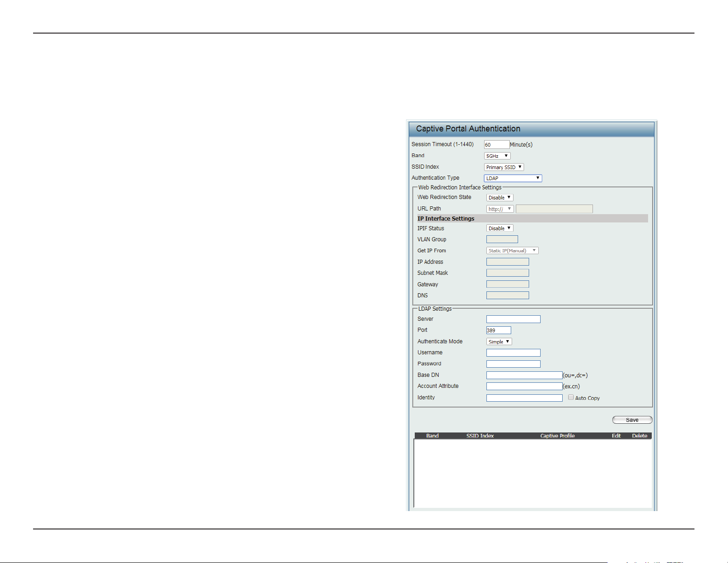
Task: Click the LDAP Username field
Action: 514,353
